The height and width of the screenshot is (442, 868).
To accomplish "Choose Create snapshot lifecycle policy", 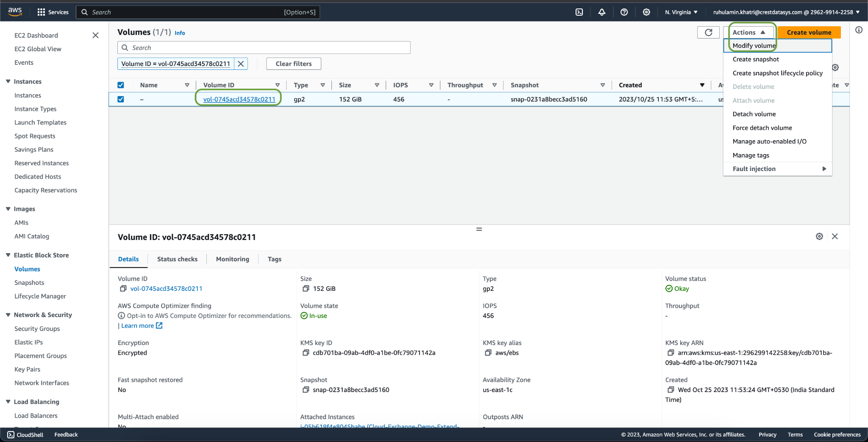I will 778,73.
